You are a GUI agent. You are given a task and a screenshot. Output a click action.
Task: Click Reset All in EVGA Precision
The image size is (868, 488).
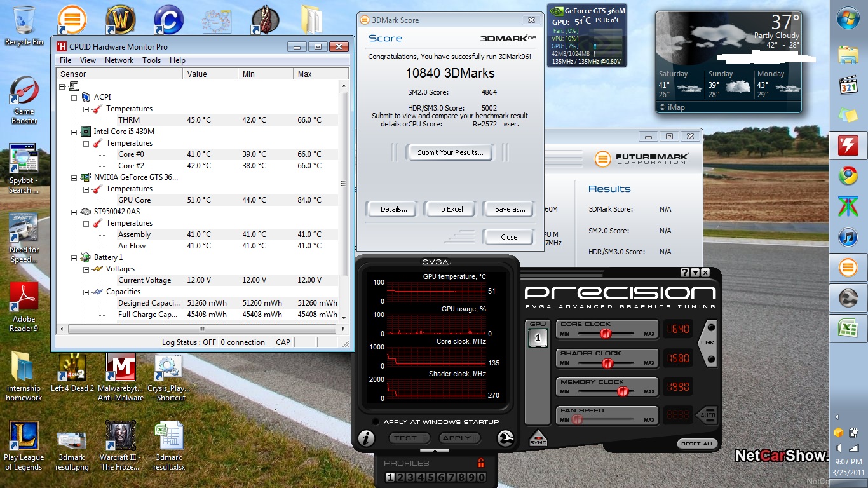click(698, 444)
